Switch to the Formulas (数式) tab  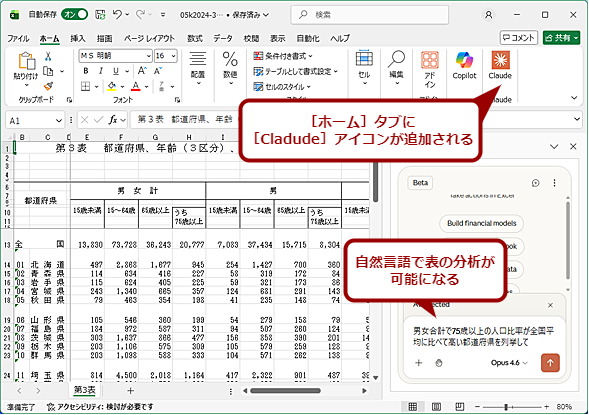195,38
